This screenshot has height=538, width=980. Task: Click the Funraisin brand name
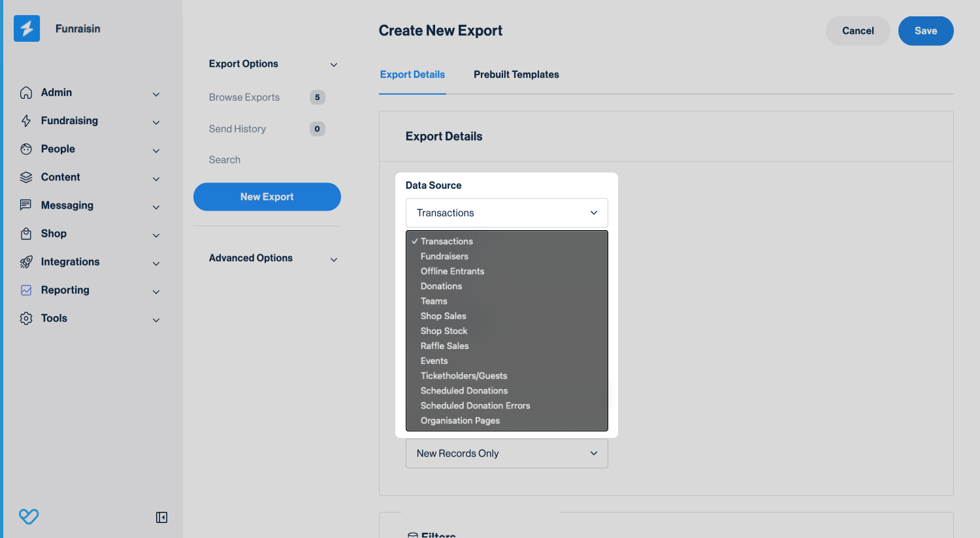78,29
